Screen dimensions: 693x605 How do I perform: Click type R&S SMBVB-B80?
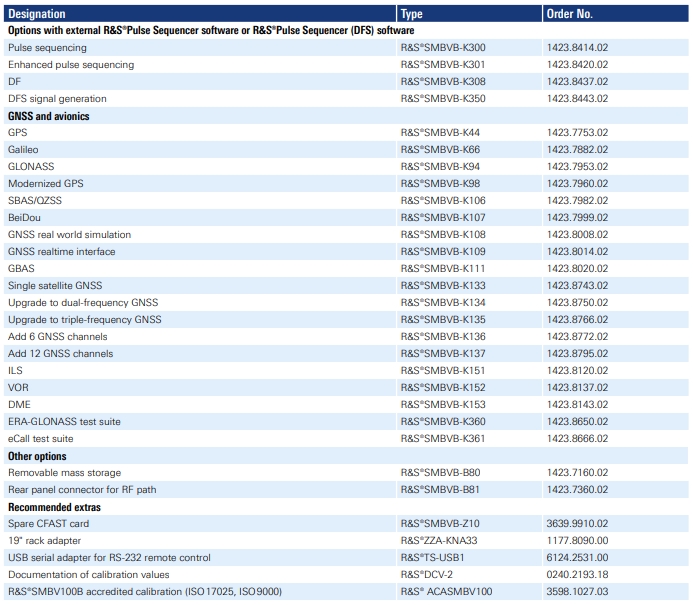(x=440, y=473)
